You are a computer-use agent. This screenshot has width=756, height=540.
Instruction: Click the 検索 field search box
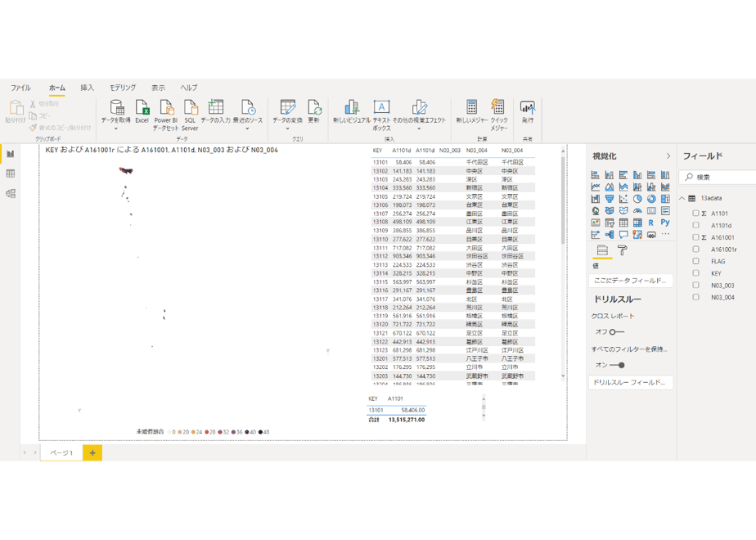(718, 177)
